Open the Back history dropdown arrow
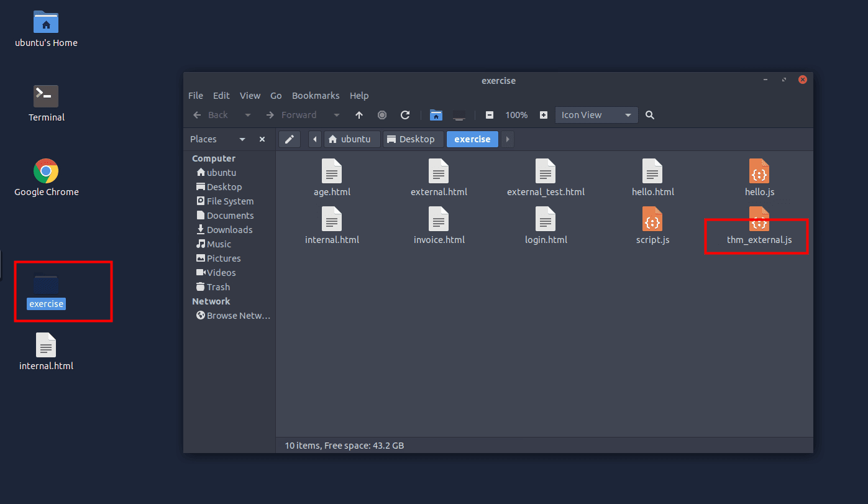Image resolution: width=868 pixels, height=504 pixels. pos(247,115)
